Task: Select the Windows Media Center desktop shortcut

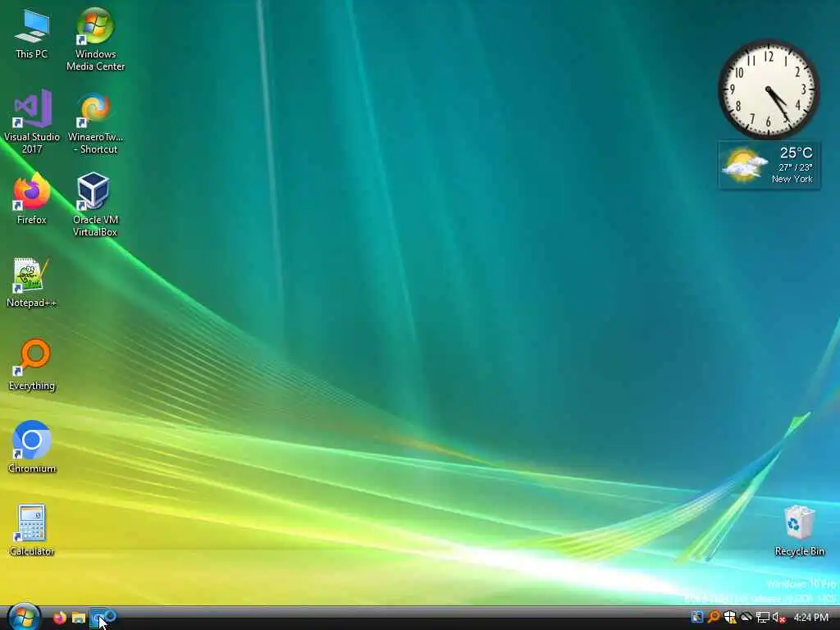Action: coord(95,39)
